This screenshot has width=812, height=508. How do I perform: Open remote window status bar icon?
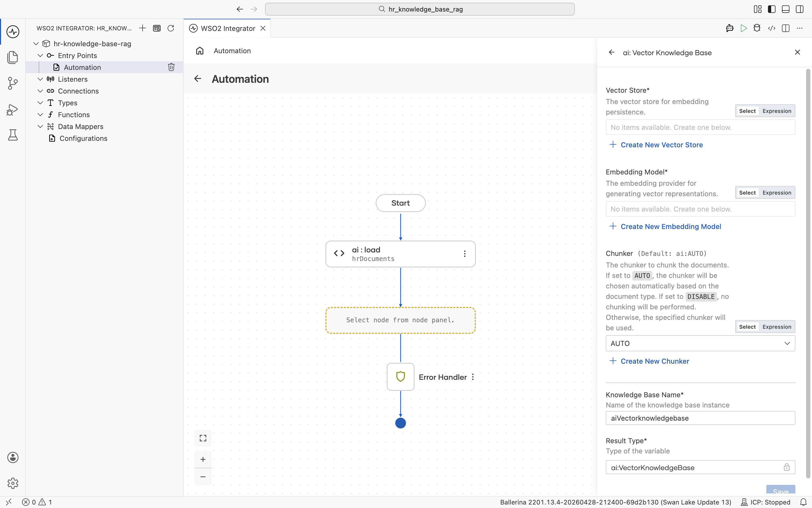(9, 502)
